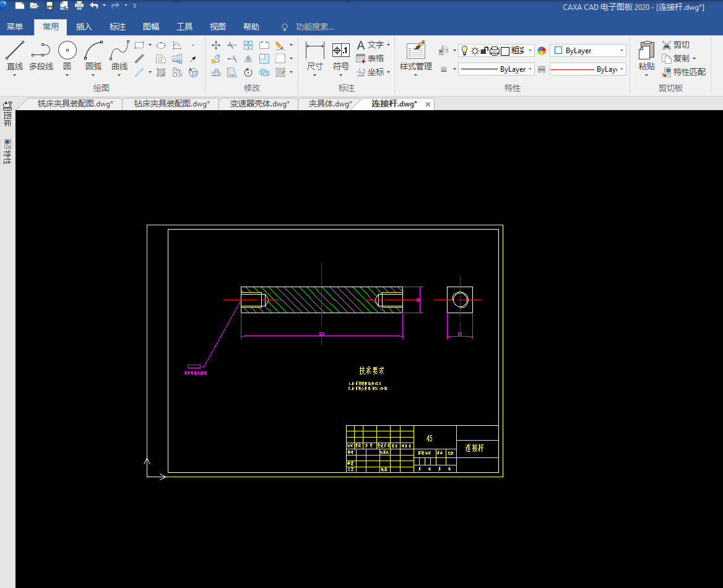Toggle layer freeze sun icon
Image resolution: width=723 pixels, height=588 pixels.
[x=475, y=51]
